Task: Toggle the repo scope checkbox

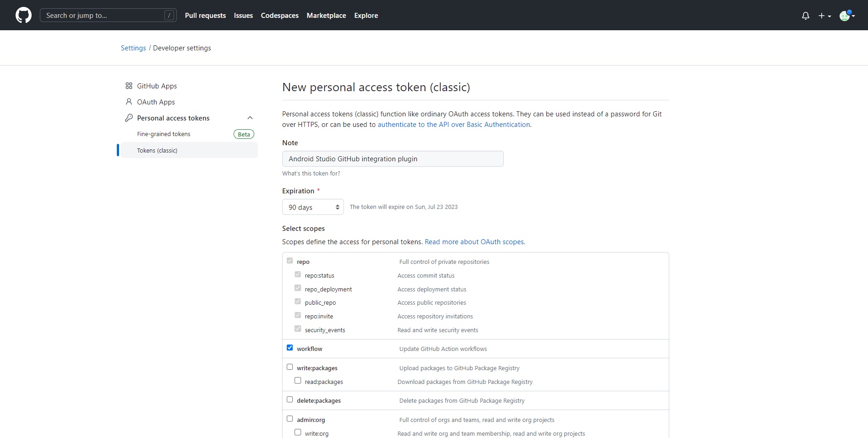Action: click(x=289, y=261)
